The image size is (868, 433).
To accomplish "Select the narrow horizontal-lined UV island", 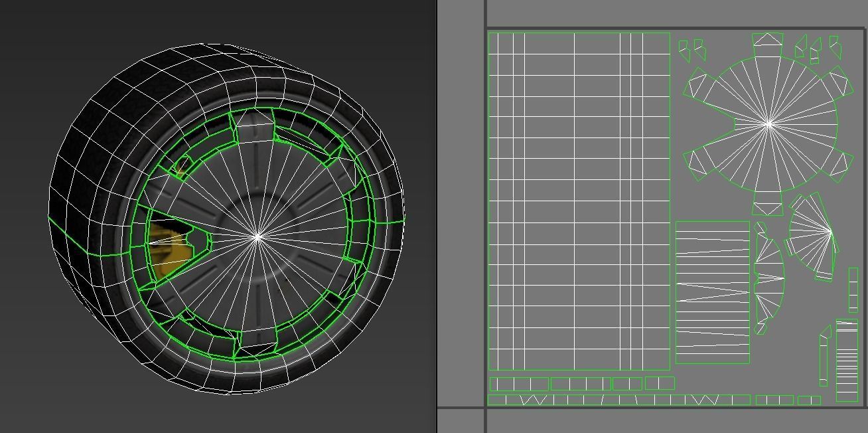I will click(847, 361).
